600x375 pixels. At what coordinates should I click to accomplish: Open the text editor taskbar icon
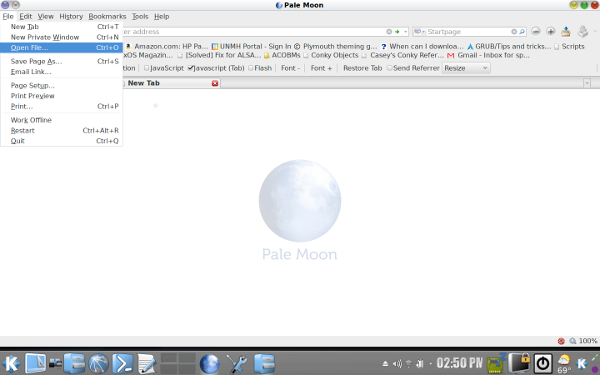click(x=147, y=363)
